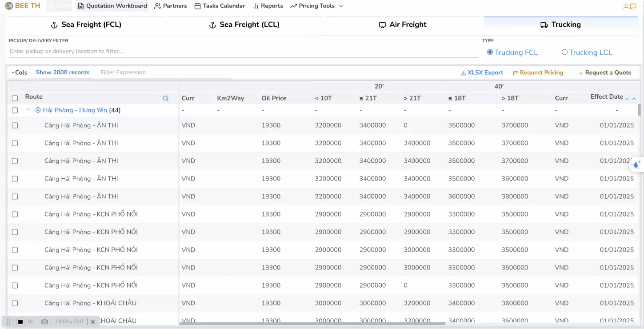Click the camera screenshot icon in recorder bar
This screenshot has height=329, width=644.
point(44,321)
